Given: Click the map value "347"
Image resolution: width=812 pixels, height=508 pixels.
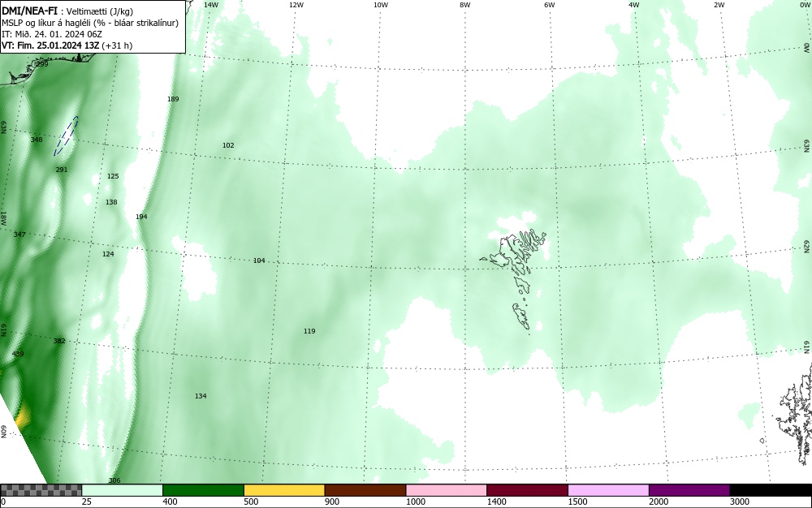Looking at the screenshot, I should [x=19, y=235].
